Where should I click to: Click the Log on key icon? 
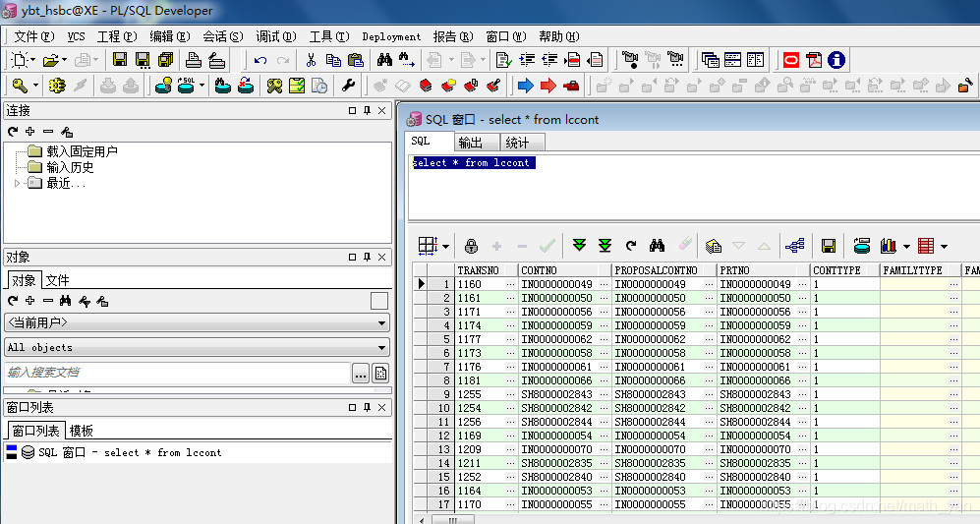tap(20, 86)
